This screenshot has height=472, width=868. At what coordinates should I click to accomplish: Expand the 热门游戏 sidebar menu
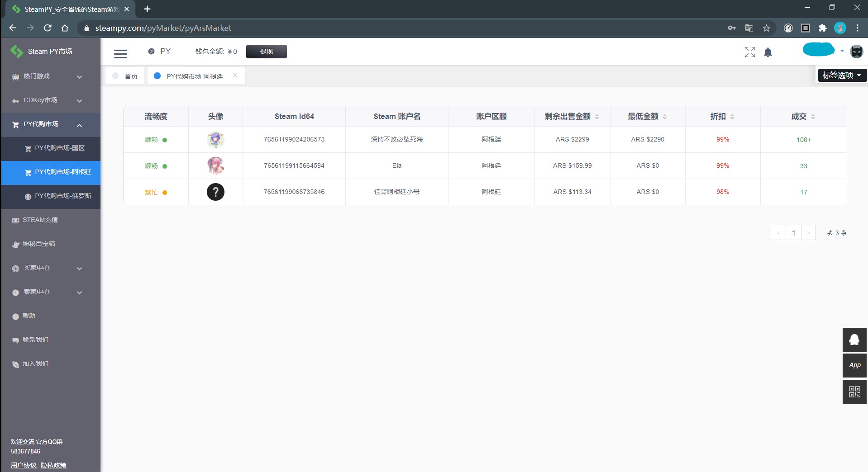click(x=50, y=76)
